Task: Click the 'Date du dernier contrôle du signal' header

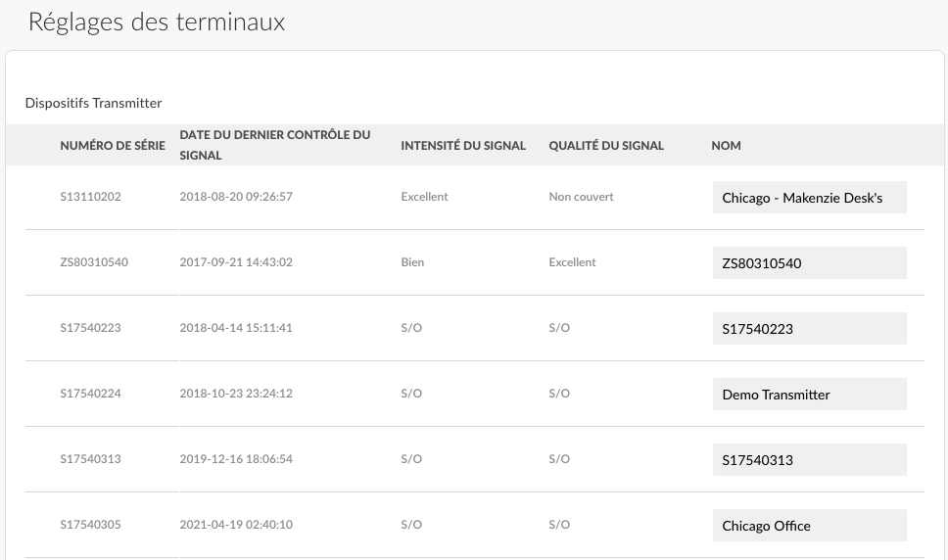Action: [275, 145]
